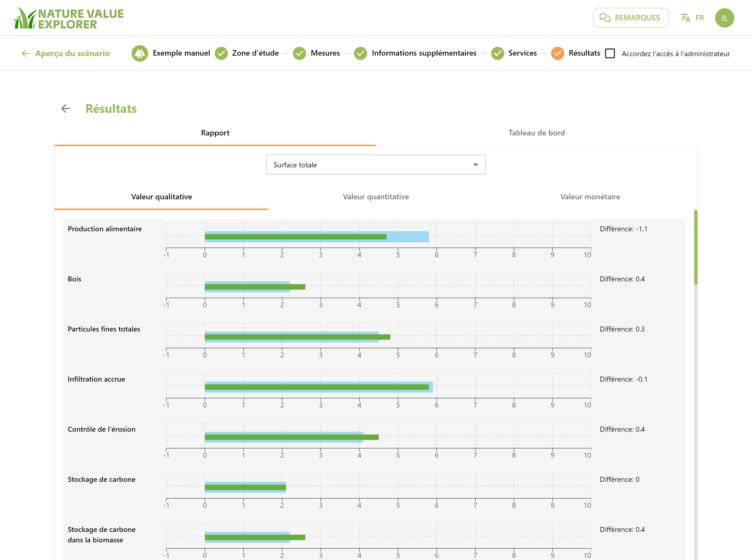Select the Valeur qualitative tab
This screenshot has width=752, height=560.
pyautogui.click(x=161, y=197)
